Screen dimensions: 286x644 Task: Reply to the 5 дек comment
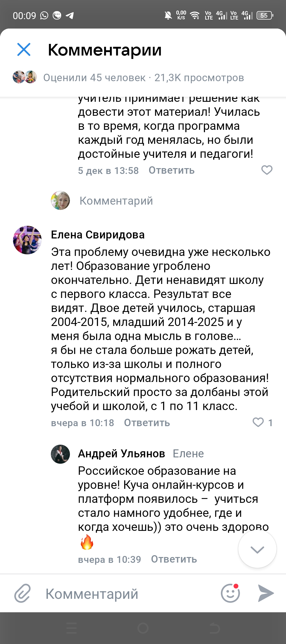coord(172,171)
